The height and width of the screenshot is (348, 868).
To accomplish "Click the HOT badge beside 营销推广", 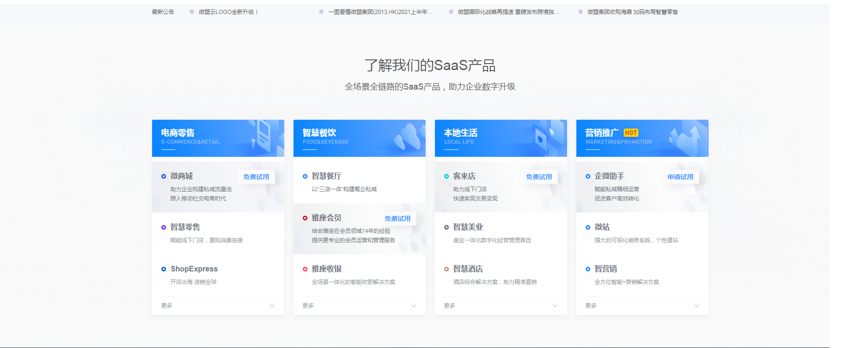I will [x=631, y=133].
